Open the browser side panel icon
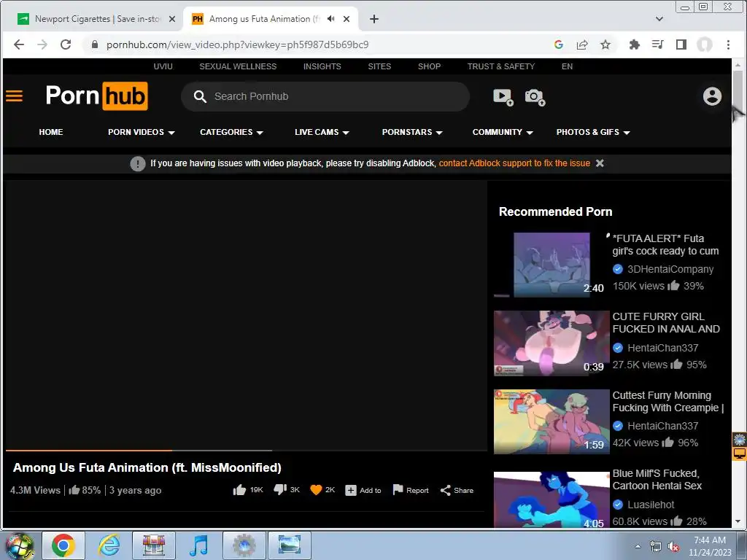Viewport: 747px width, 560px height. click(x=681, y=44)
